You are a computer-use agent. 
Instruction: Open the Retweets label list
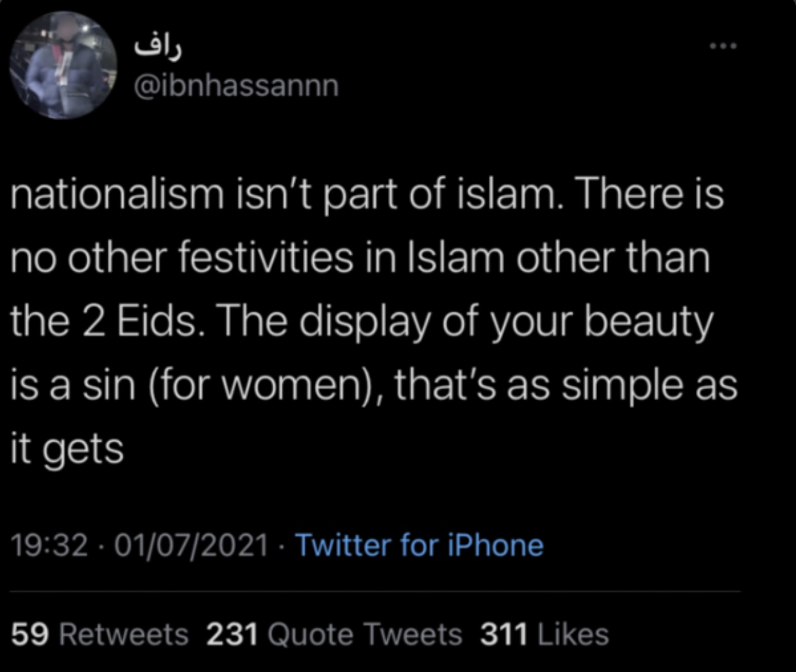point(124,635)
